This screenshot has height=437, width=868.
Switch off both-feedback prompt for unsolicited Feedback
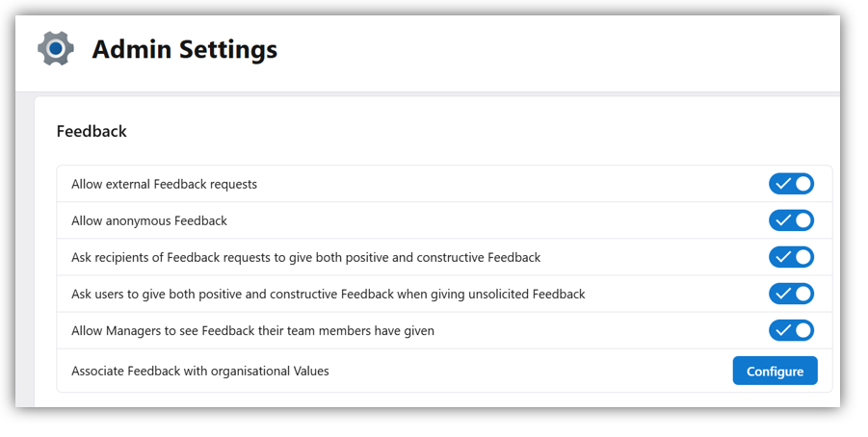point(791,294)
